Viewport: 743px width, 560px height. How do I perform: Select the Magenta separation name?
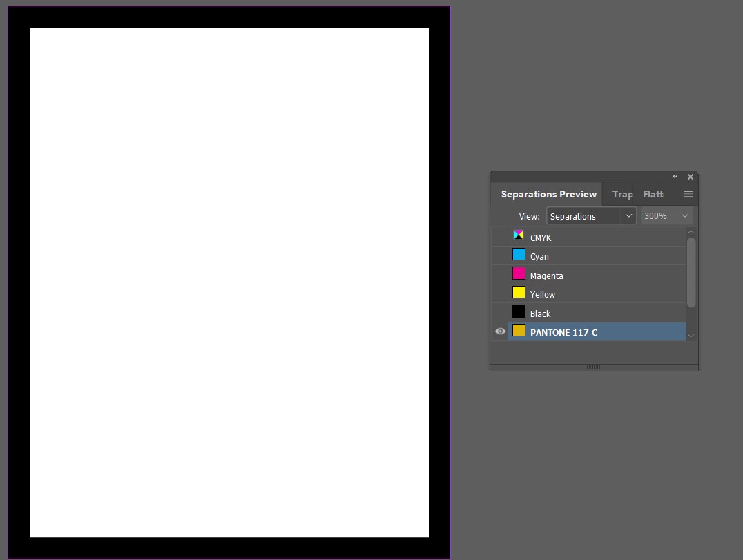[x=546, y=276]
